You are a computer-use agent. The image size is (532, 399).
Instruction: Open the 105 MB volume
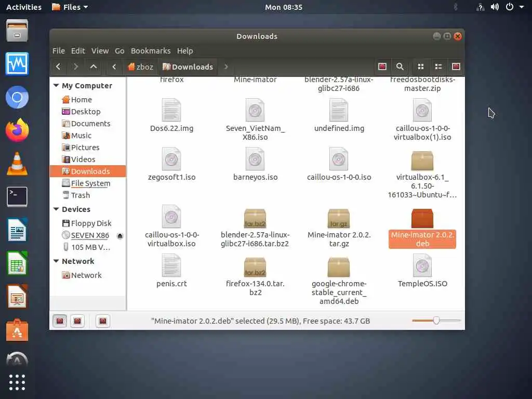(88, 247)
